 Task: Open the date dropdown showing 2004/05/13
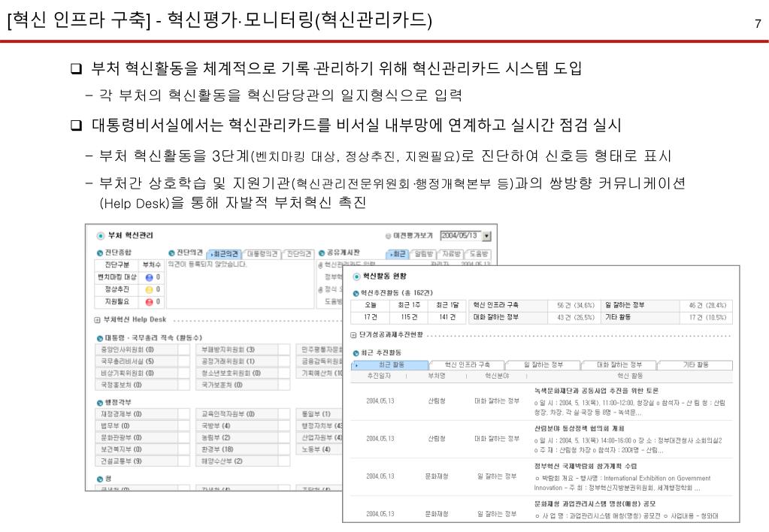click(486, 236)
